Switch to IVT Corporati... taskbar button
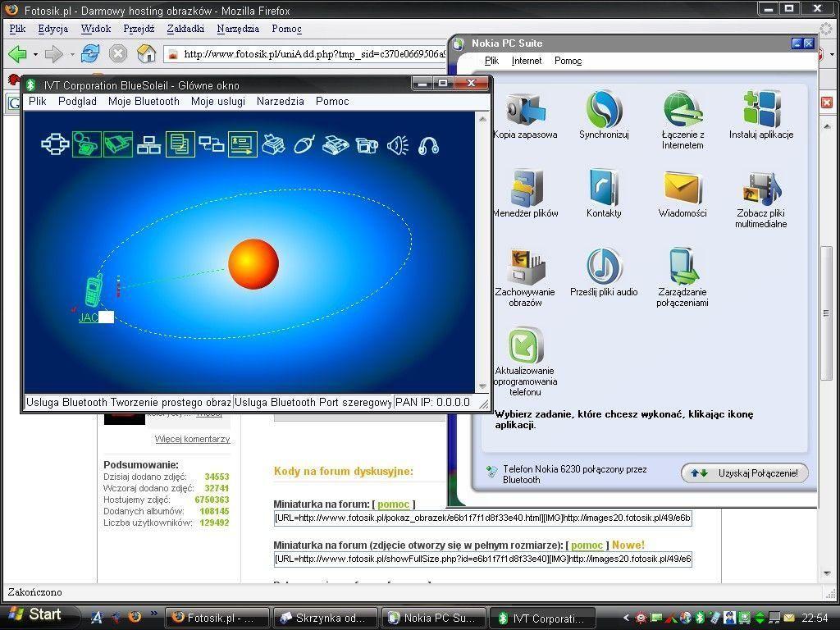The width and height of the screenshot is (840, 630). pos(543,618)
